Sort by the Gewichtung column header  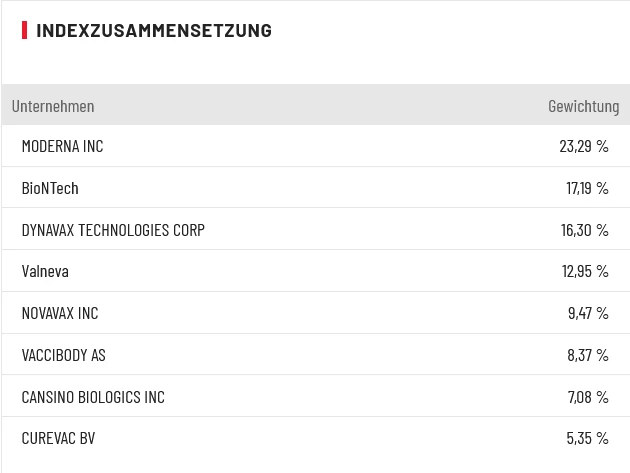coord(583,106)
